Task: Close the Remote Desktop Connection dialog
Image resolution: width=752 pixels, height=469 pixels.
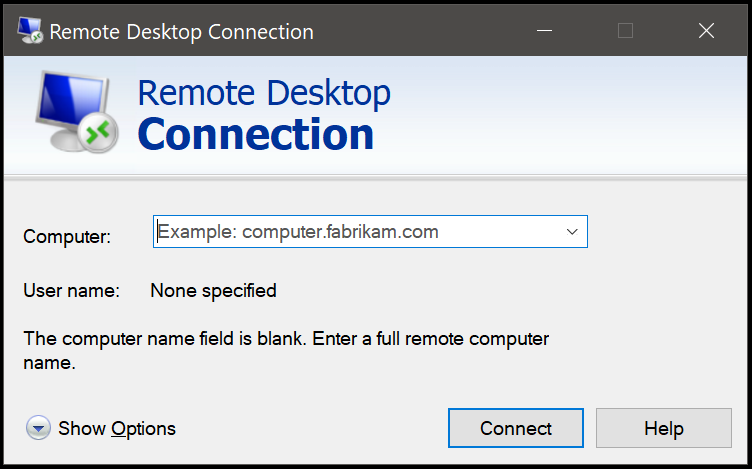Action: click(x=706, y=30)
